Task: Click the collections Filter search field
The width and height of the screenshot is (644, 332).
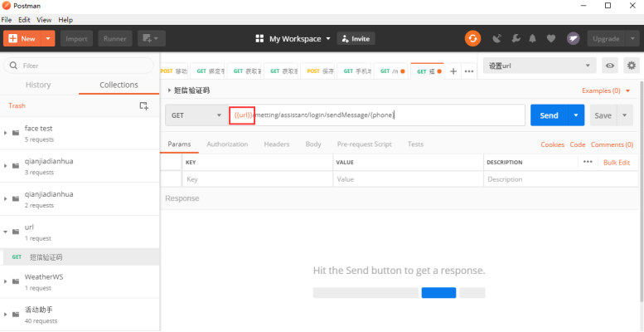Action: coord(79,66)
